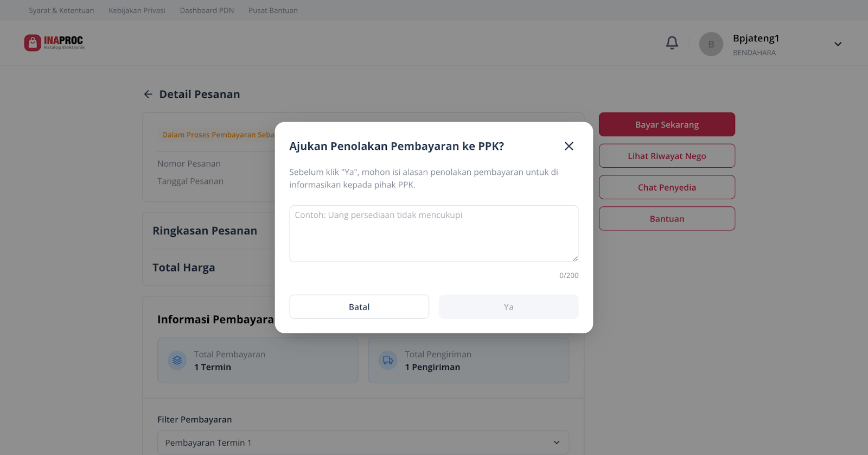Open the Pembayaran Termin 1 dropdown

tap(363, 443)
